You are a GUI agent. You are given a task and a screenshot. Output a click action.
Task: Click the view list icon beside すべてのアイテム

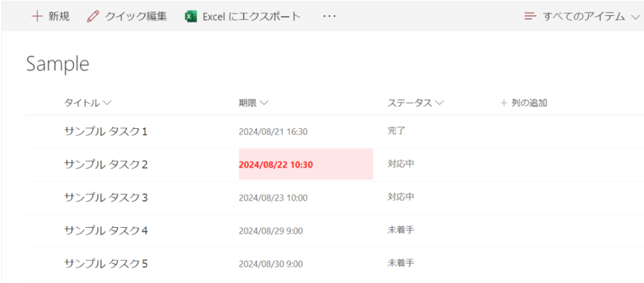point(531,16)
